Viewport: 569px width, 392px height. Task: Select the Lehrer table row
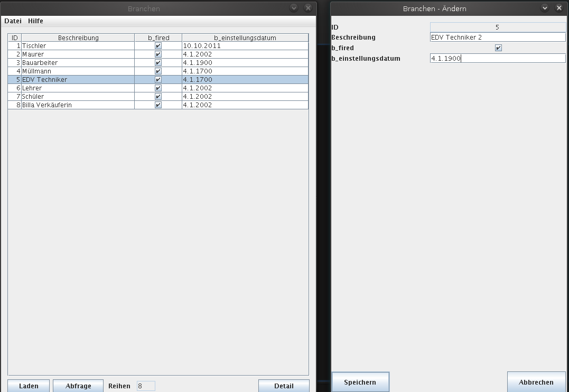point(78,88)
